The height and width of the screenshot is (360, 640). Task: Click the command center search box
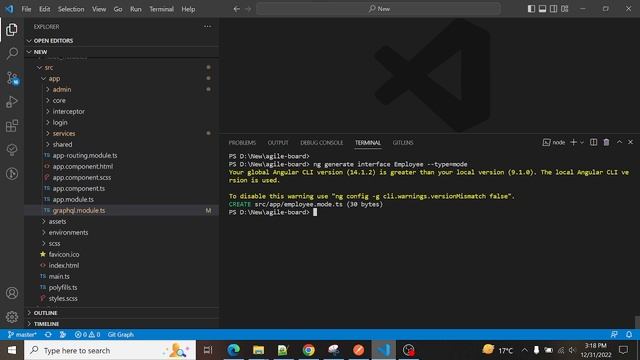(x=378, y=9)
